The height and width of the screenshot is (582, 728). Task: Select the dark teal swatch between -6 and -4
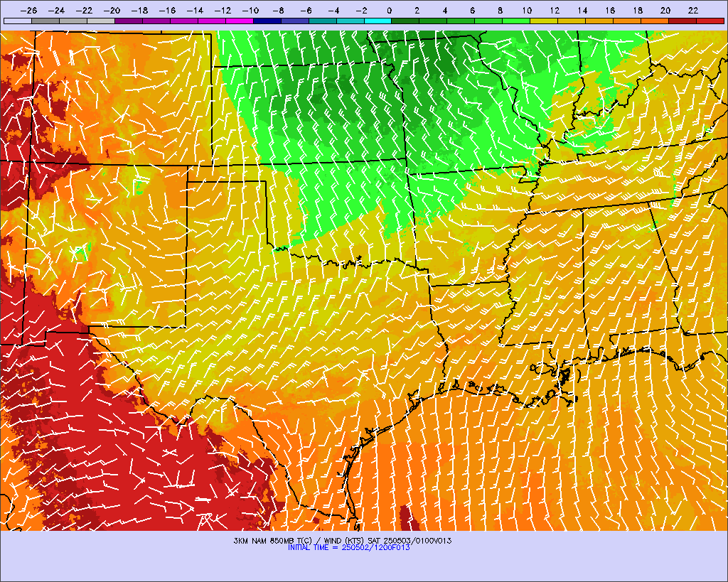click(x=323, y=21)
